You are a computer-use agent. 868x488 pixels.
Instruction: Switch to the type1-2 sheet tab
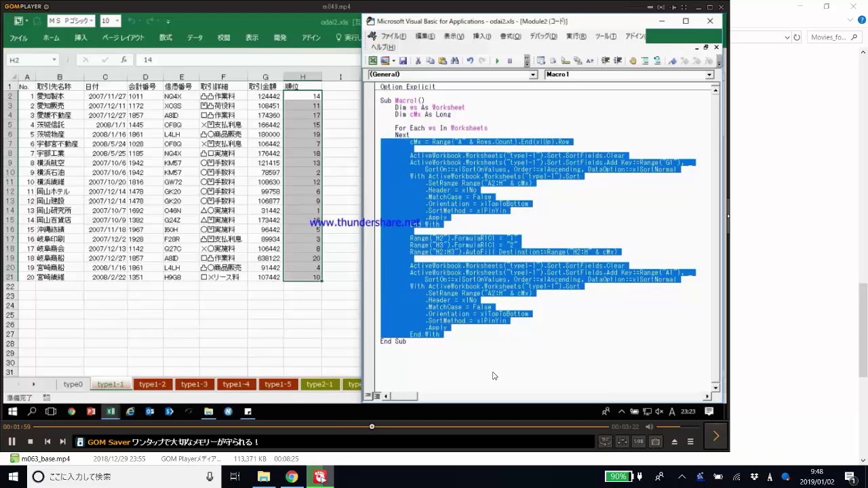coord(152,384)
